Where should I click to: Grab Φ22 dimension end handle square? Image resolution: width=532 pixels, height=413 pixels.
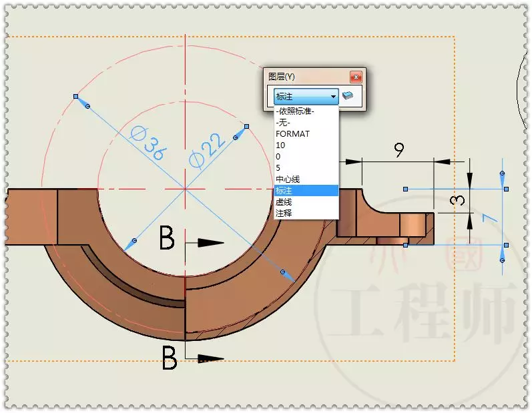(247, 127)
